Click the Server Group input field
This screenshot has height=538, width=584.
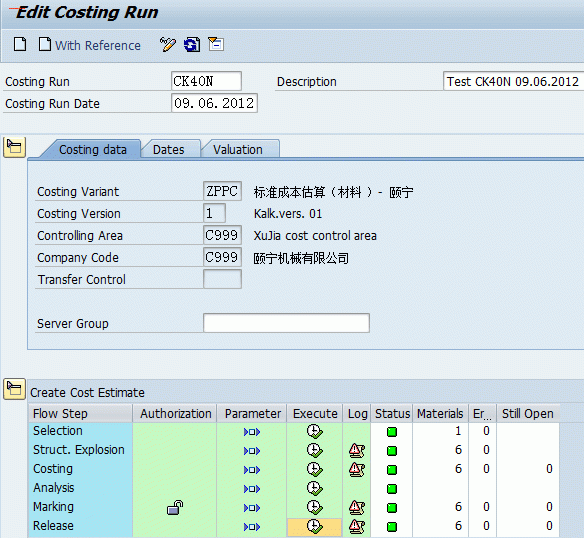click(286, 323)
